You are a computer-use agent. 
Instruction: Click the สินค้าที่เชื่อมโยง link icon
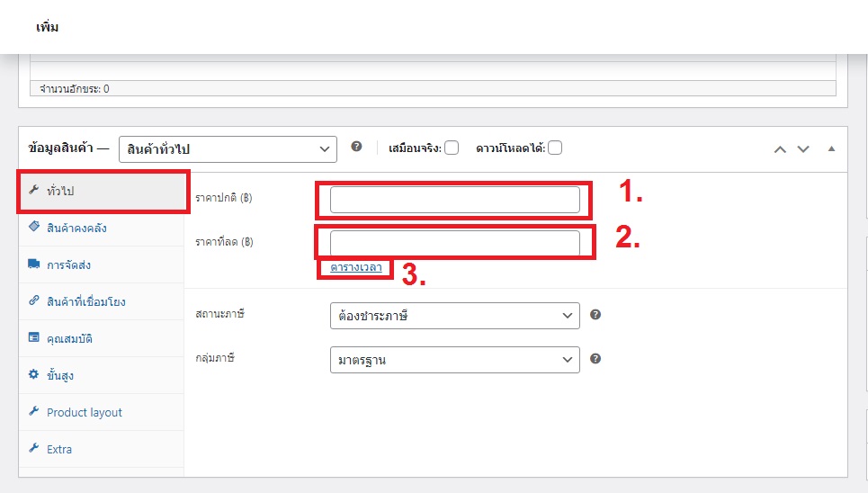(x=34, y=301)
